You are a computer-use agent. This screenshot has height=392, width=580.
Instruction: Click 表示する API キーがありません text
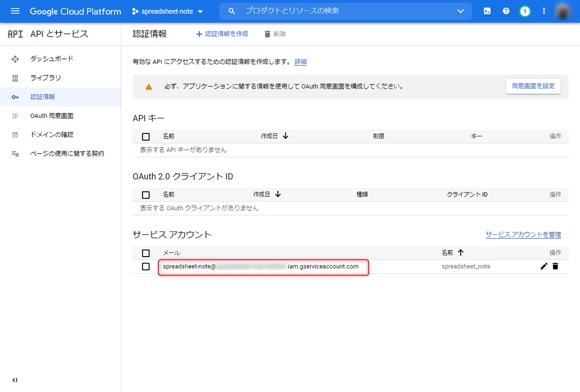pos(183,150)
